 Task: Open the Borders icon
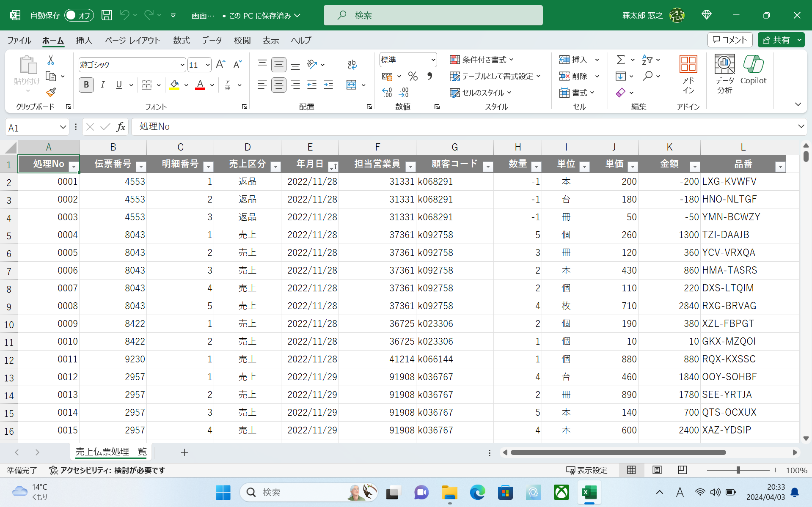tap(146, 85)
